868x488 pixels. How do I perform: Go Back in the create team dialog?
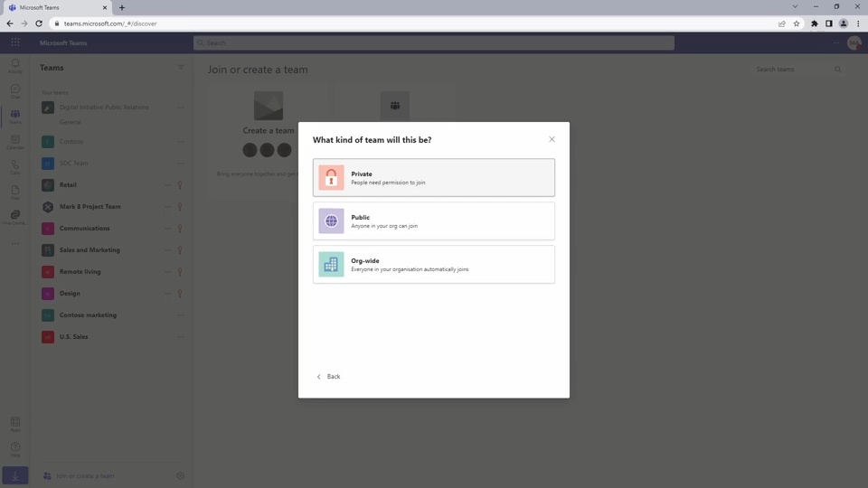point(328,376)
